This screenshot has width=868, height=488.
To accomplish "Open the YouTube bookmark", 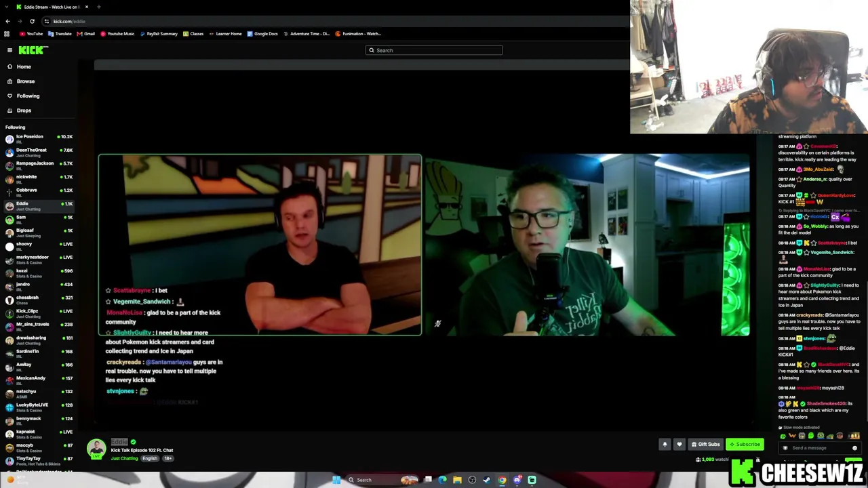I will pyautogui.click(x=31, y=34).
